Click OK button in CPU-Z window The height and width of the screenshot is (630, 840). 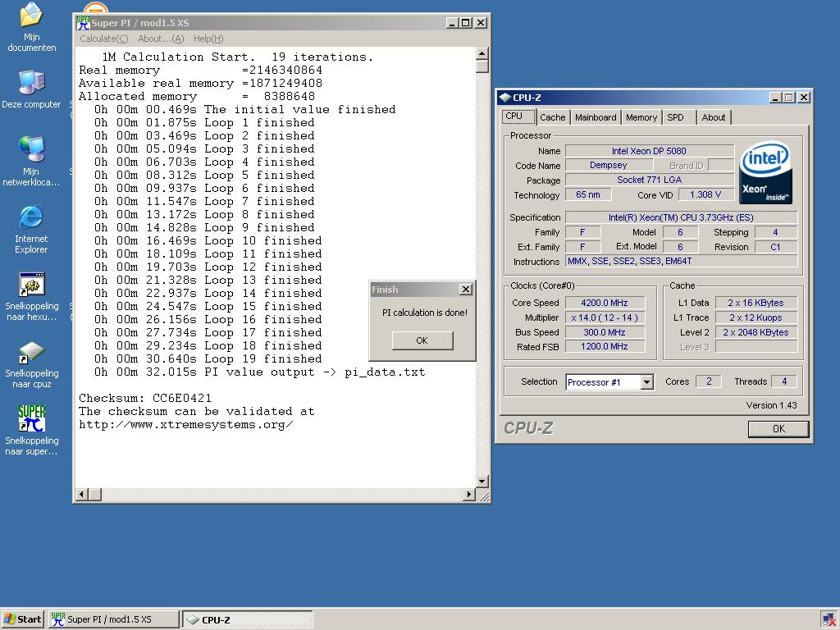[x=778, y=428]
